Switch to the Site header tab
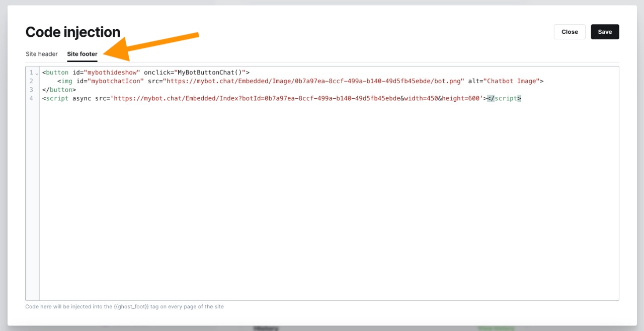The image size is (644, 331). (42, 54)
